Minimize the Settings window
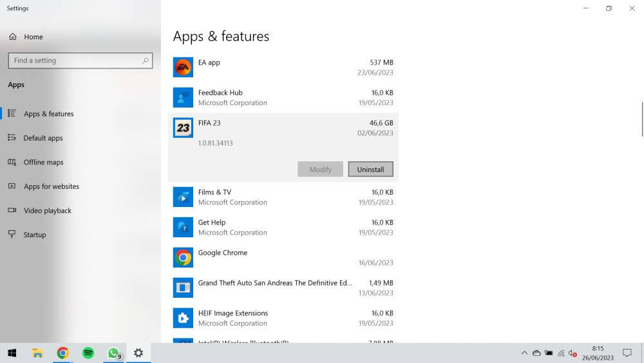The width and height of the screenshot is (644, 363). [x=585, y=8]
